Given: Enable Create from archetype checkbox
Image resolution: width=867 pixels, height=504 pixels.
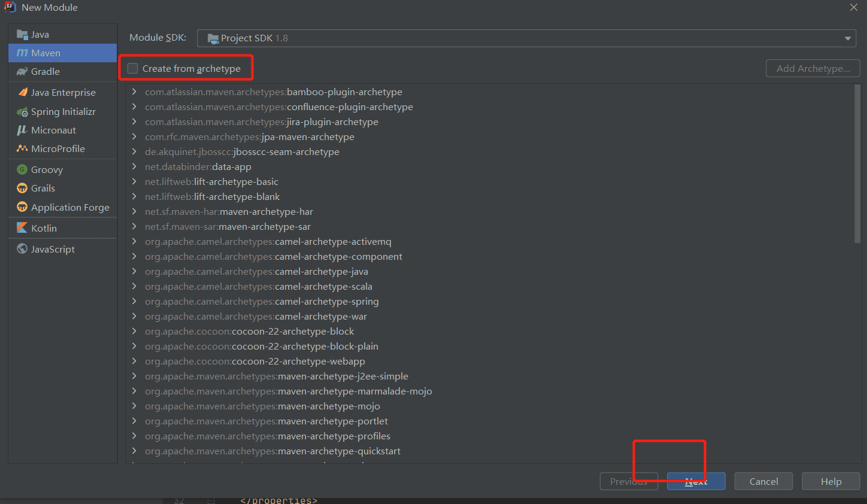Looking at the screenshot, I should pyautogui.click(x=132, y=69).
